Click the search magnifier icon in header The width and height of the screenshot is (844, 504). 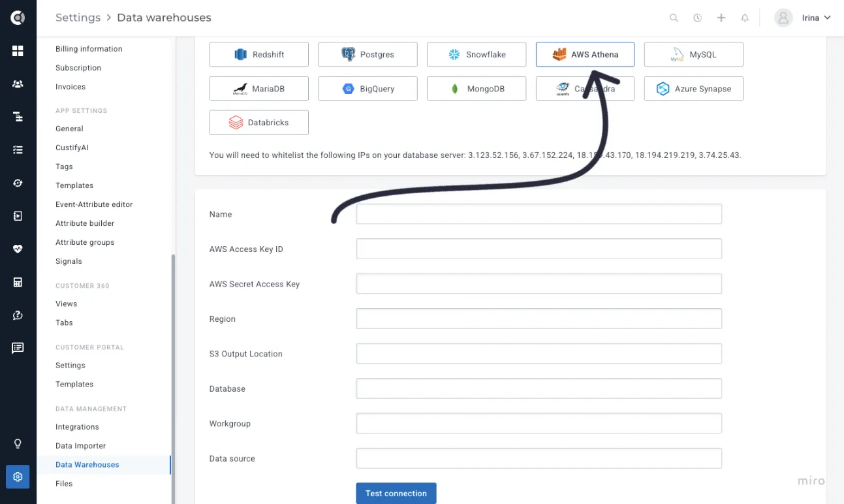coord(674,18)
